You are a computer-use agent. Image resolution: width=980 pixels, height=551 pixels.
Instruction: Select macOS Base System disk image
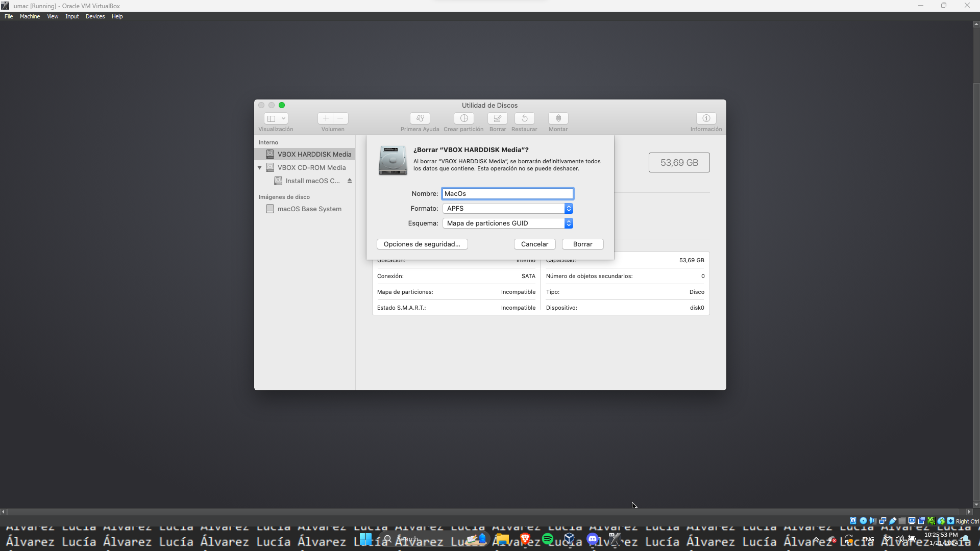click(309, 209)
